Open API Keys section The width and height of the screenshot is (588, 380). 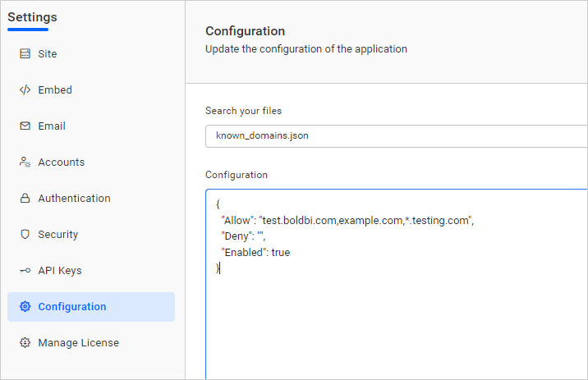(x=60, y=271)
